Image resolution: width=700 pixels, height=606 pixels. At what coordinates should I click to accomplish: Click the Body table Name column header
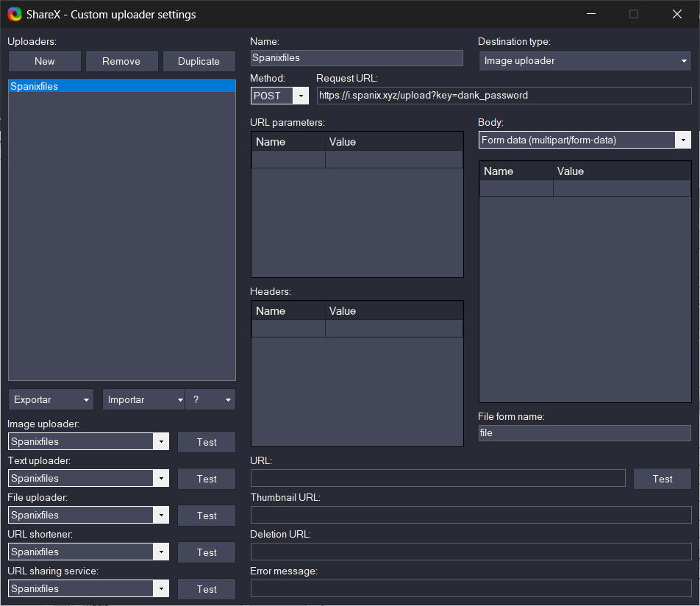[x=516, y=171]
